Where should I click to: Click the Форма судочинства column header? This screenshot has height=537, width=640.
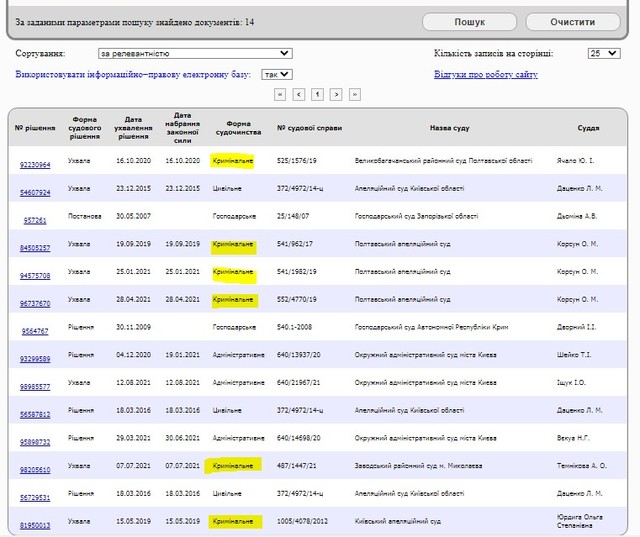pyautogui.click(x=238, y=128)
